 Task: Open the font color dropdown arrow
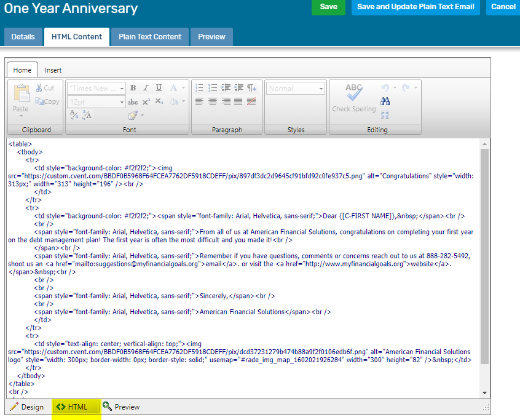point(183,88)
